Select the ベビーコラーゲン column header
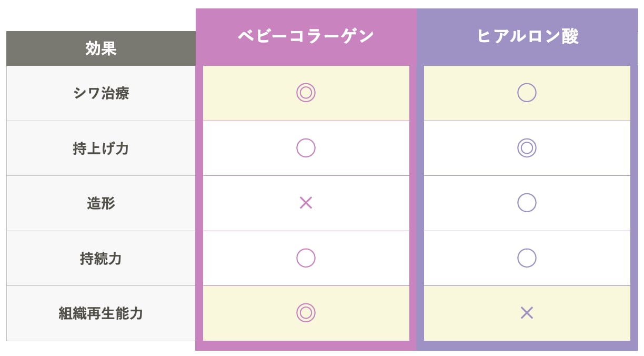644x356 pixels. 306,36
